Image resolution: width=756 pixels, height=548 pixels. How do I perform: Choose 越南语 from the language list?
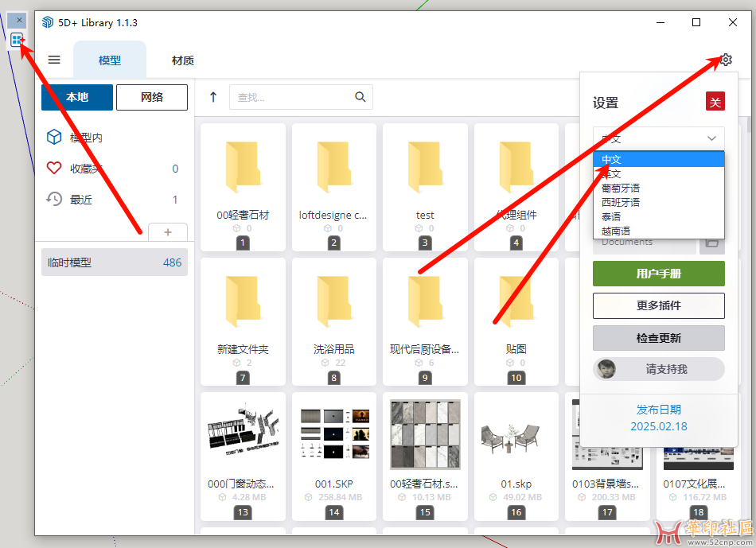(x=615, y=231)
